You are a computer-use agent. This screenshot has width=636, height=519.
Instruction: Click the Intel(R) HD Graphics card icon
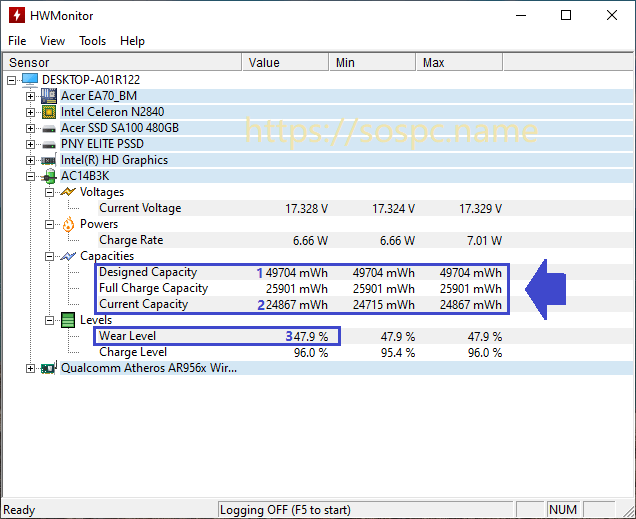tap(48, 160)
